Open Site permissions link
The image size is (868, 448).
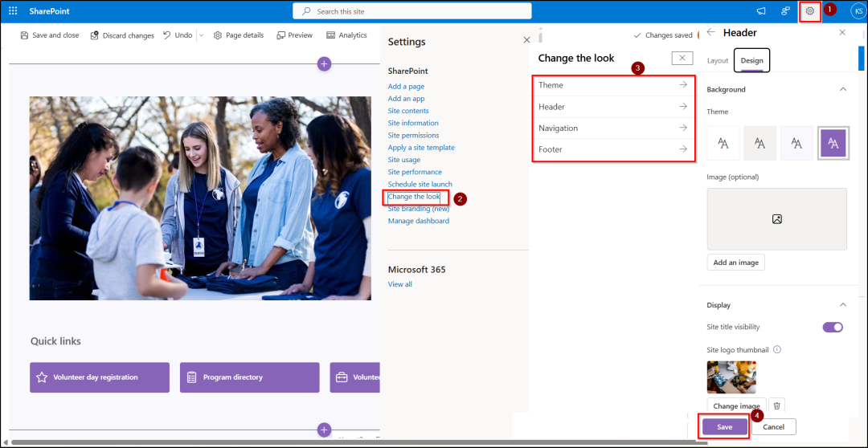point(414,135)
